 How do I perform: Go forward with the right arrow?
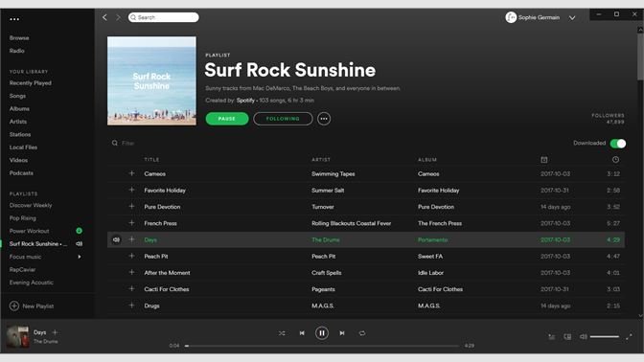click(x=118, y=17)
